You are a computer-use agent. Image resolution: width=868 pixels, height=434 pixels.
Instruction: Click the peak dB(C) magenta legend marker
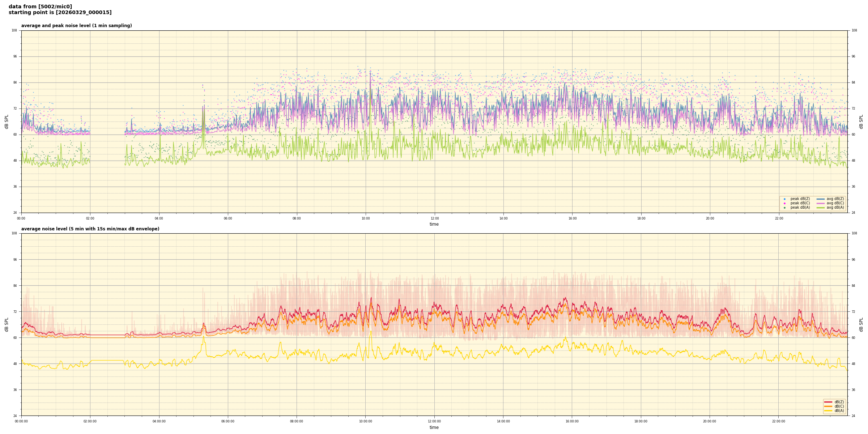[784, 203]
